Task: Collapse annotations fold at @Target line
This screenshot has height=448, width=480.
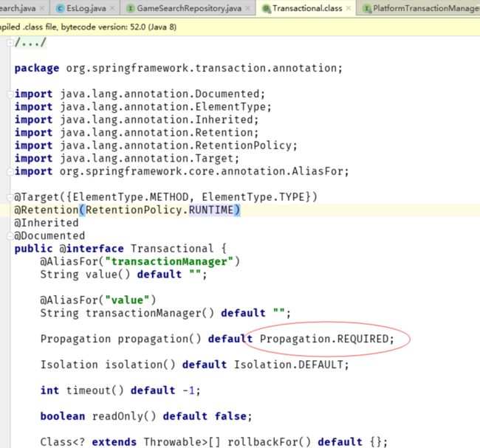Action: 10,197
